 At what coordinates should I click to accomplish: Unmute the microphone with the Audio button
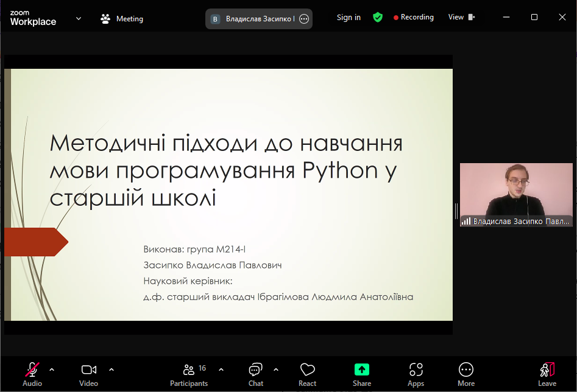tap(32, 374)
